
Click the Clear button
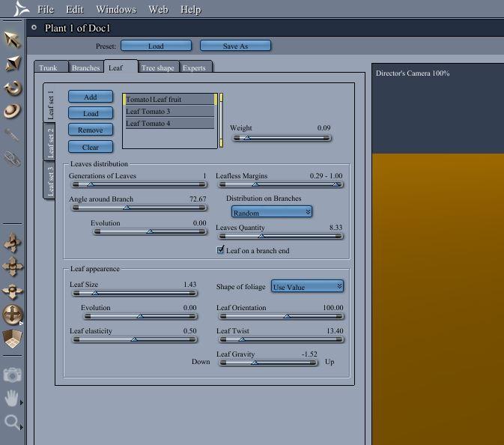[x=91, y=147]
